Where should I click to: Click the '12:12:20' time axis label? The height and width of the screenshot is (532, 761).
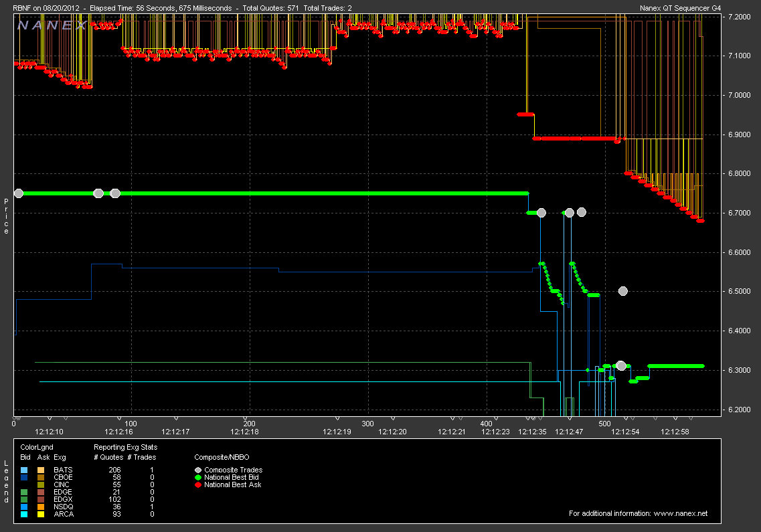[392, 432]
